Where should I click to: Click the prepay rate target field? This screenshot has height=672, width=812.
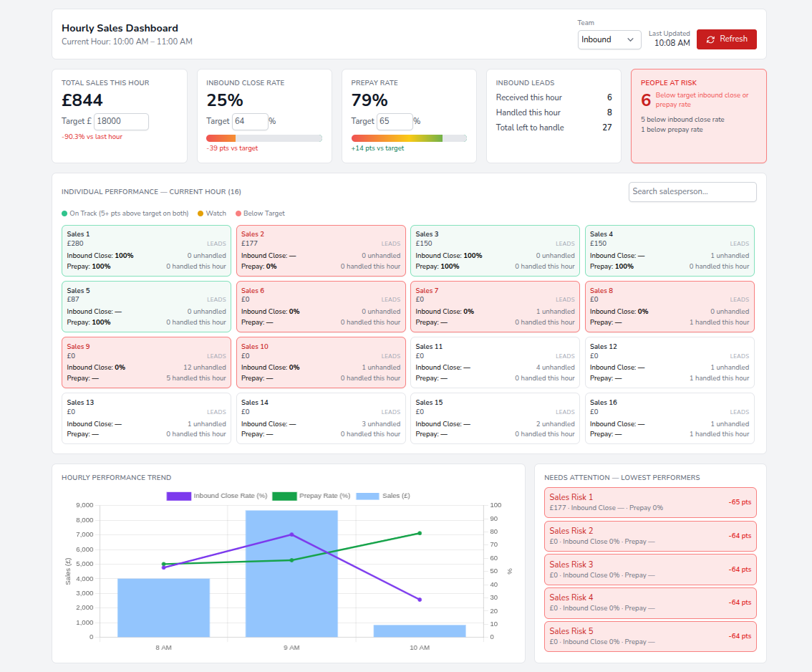pyautogui.click(x=395, y=121)
